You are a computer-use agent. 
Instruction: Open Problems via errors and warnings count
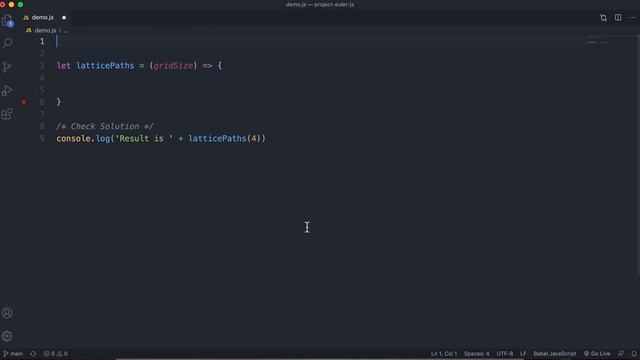(56, 354)
